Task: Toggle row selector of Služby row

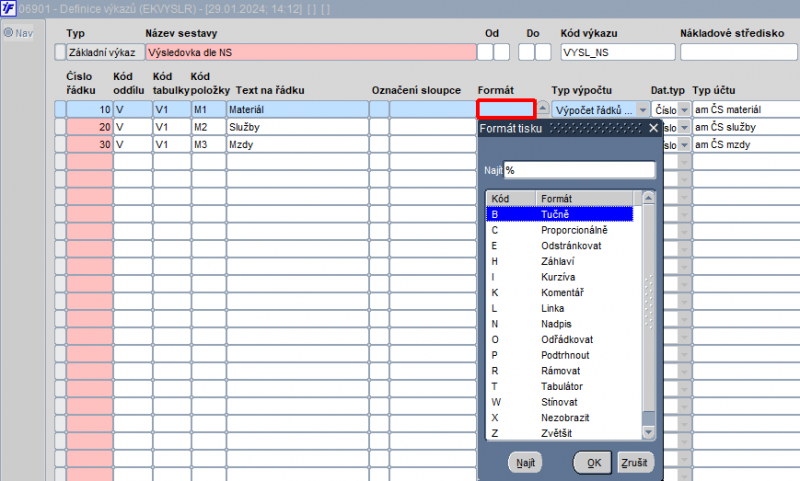Action: tap(60, 126)
